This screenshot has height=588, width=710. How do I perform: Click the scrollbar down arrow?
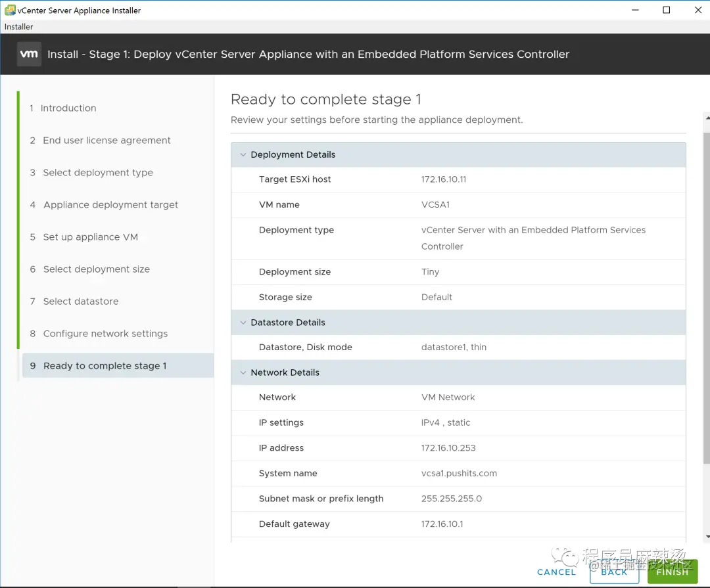click(707, 537)
